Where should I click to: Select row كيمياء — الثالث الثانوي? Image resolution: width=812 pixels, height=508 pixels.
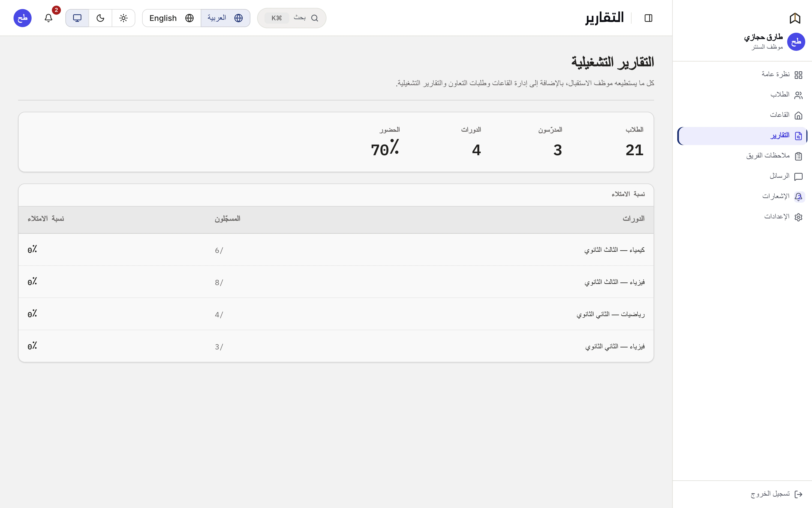[336, 250]
